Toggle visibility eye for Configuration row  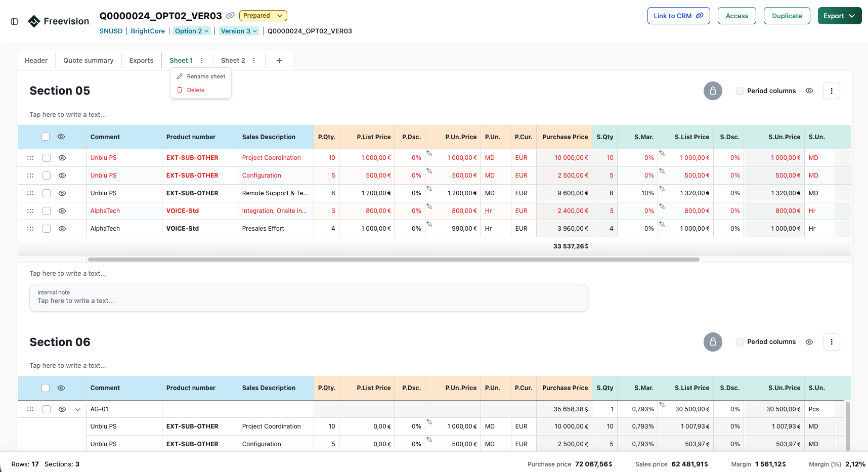pos(62,176)
